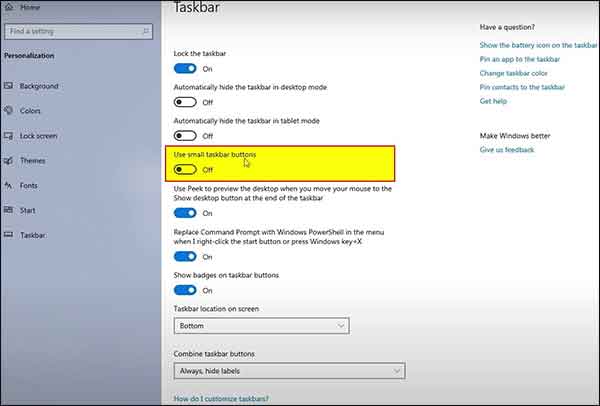The image size is (600, 406).
Task: Open How do I customize taskbars link
Action: point(221,399)
